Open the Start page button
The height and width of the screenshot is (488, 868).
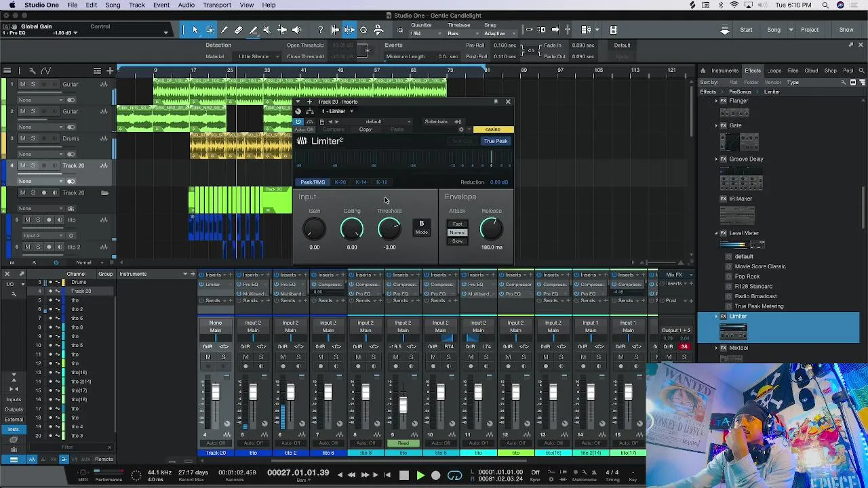tap(746, 30)
